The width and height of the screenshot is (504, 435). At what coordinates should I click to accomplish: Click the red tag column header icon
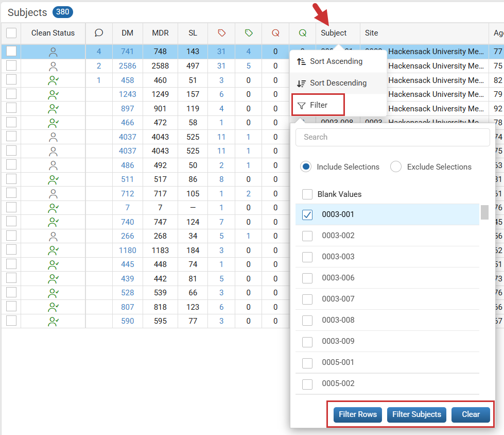[x=221, y=33]
